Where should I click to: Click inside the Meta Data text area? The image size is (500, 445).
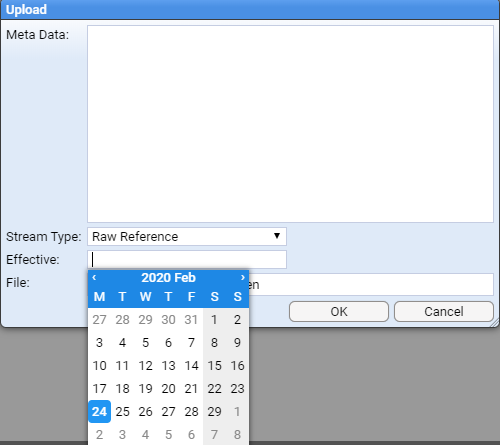(290, 124)
